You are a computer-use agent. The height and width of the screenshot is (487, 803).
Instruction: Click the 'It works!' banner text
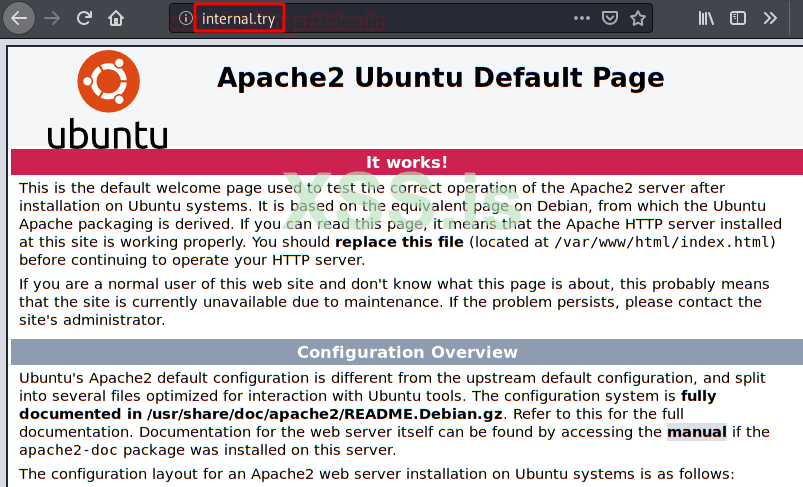[x=407, y=162]
